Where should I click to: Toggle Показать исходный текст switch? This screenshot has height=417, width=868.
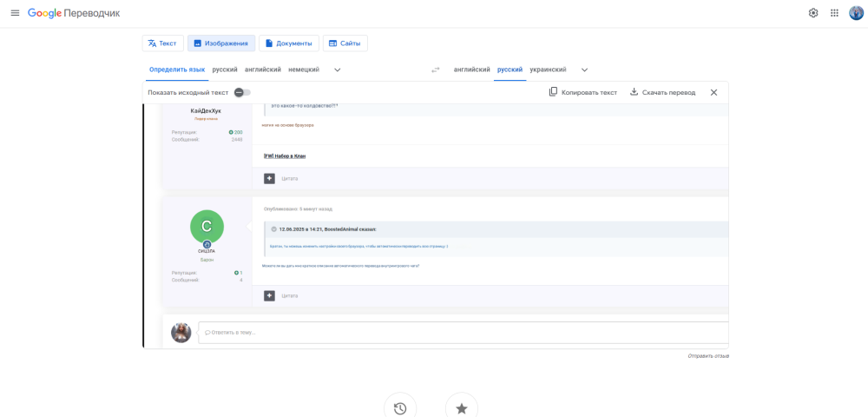242,92
